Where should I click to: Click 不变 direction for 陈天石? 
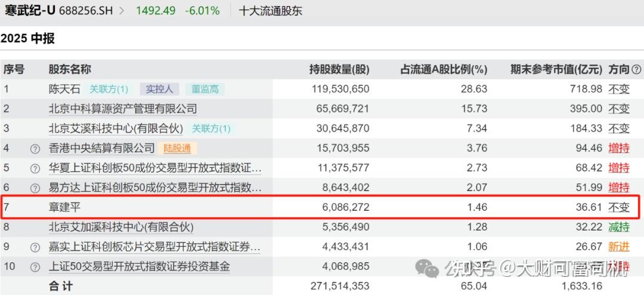[619, 89]
